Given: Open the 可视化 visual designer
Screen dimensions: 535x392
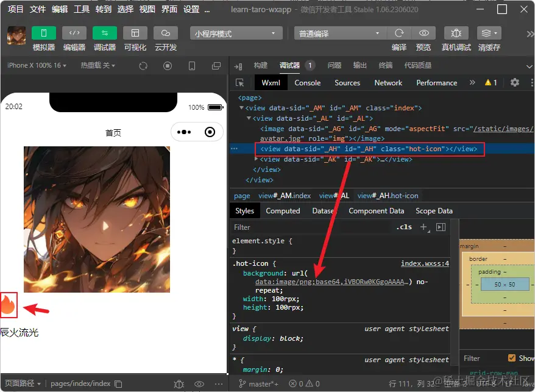Looking at the screenshot, I should (135, 33).
